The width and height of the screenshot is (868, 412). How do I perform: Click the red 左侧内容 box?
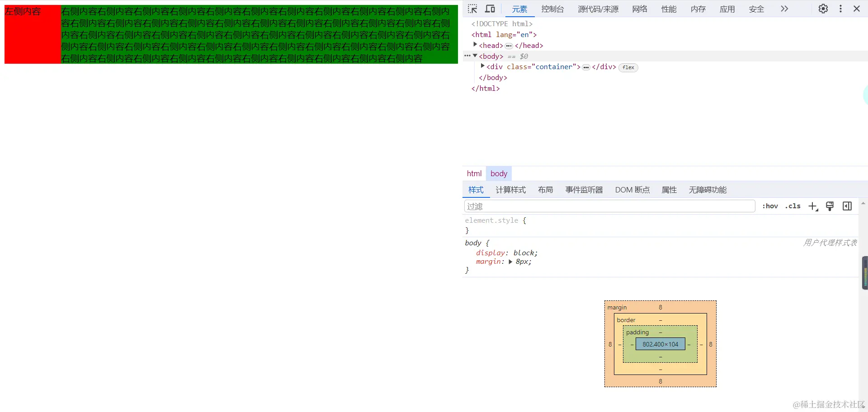[x=33, y=34]
